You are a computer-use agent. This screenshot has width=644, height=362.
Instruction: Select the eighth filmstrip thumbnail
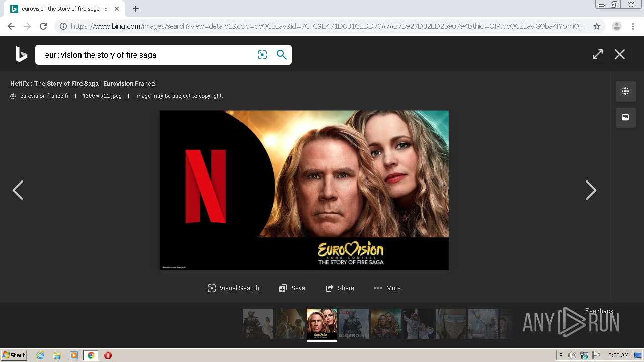click(483, 324)
